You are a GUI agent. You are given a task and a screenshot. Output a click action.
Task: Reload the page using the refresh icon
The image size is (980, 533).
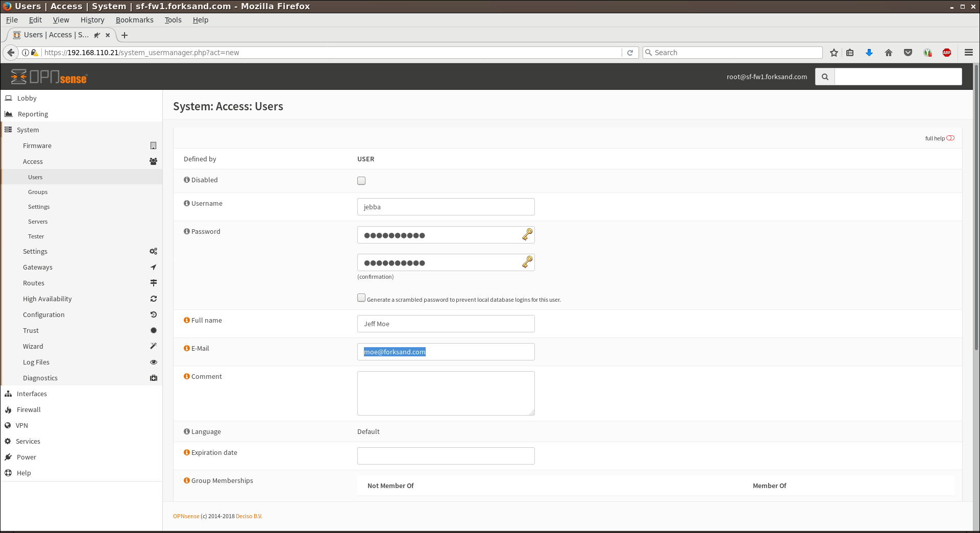pyautogui.click(x=630, y=53)
